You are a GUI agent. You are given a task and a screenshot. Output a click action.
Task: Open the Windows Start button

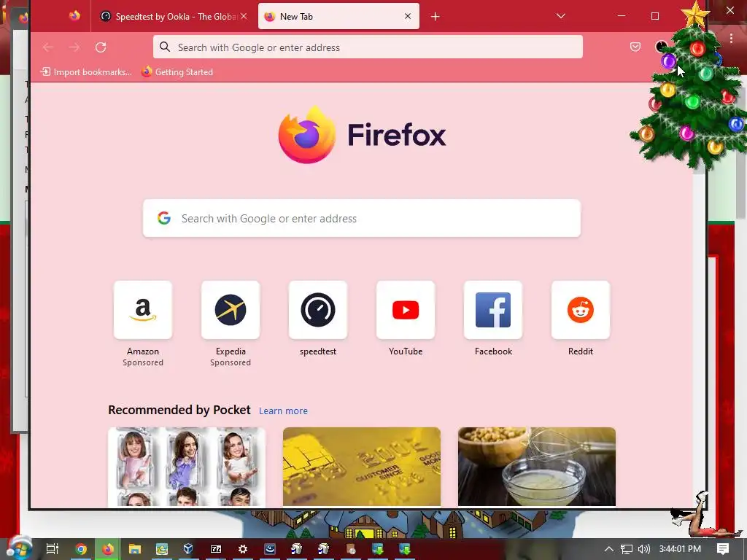tap(19, 548)
